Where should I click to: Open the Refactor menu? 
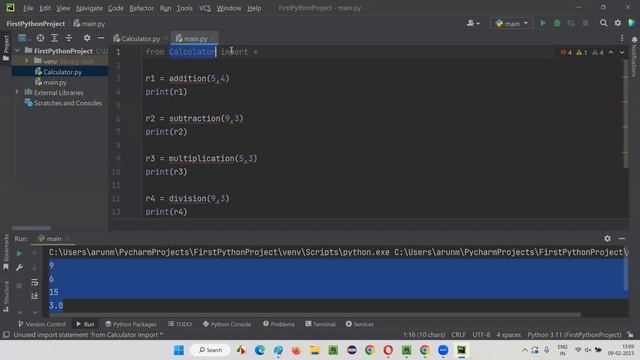click(141, 8)
